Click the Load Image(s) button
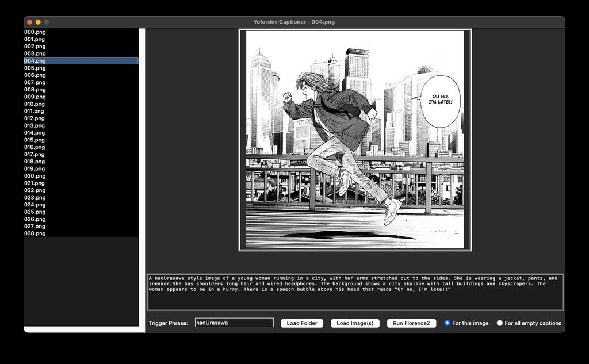The height and width of the screenshot is (364, 589). point(355,323)
